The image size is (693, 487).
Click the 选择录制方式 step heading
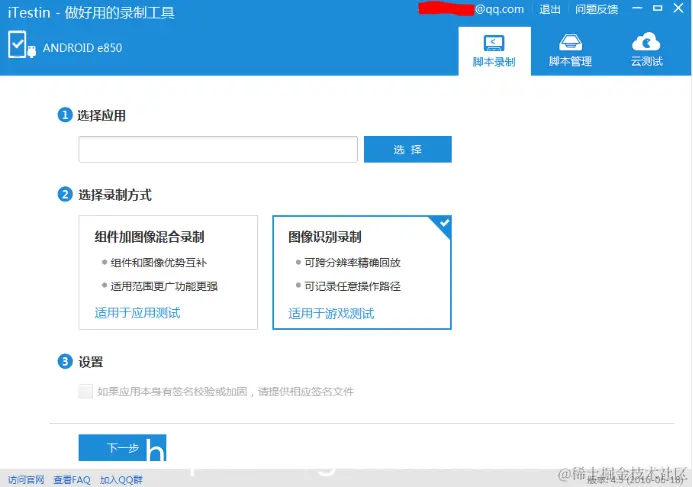pos(115,194)
